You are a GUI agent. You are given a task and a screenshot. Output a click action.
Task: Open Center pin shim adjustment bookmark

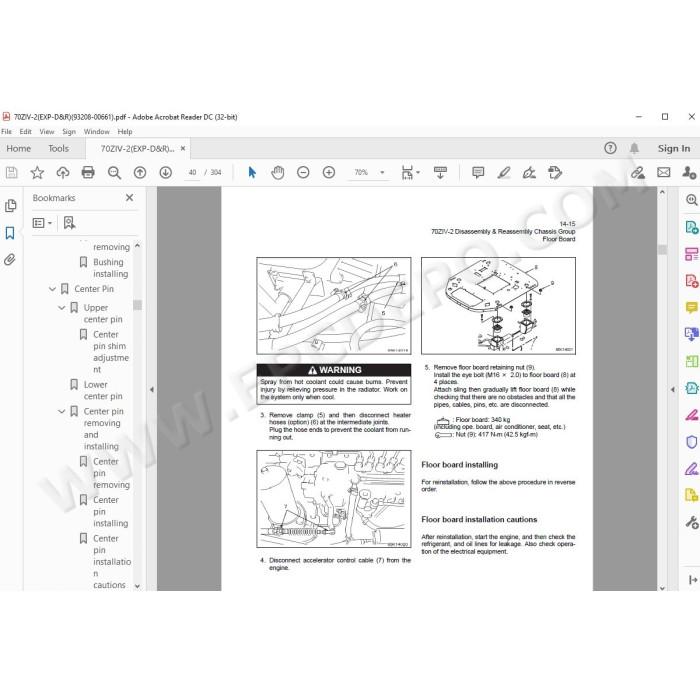click(x=111, y=352)
